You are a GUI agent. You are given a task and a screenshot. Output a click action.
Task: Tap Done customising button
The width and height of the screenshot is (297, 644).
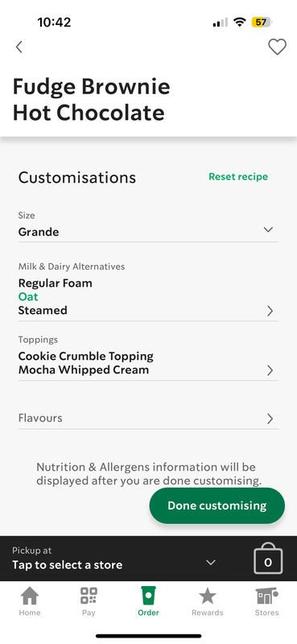pyautogui.click(x=217, y=506)
